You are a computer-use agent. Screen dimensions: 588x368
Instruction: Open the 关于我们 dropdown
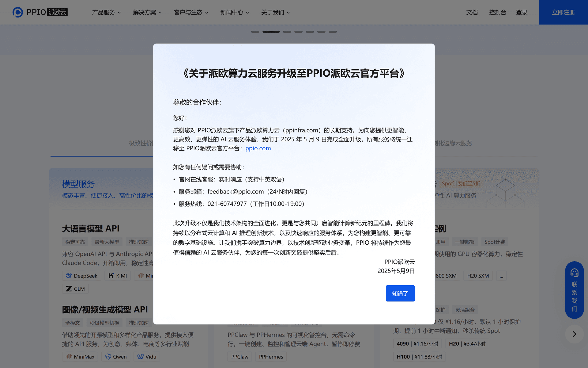point(275,12)
